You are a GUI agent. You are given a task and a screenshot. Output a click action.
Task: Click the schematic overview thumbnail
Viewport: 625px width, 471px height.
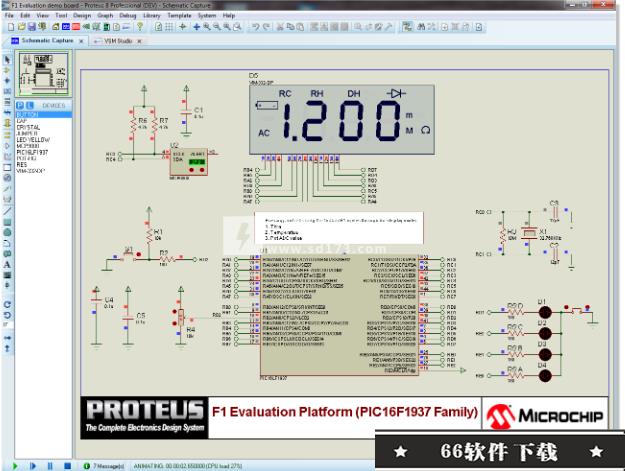click(43, 73)
